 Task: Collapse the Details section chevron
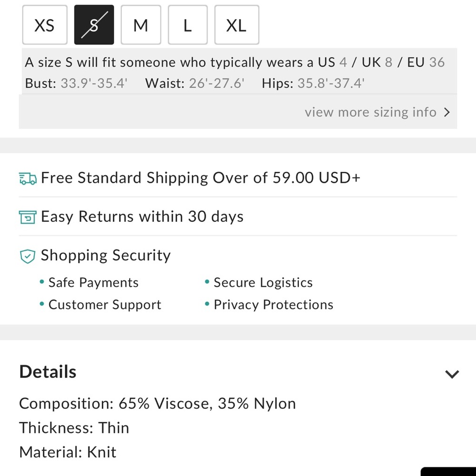click(452, 374)
